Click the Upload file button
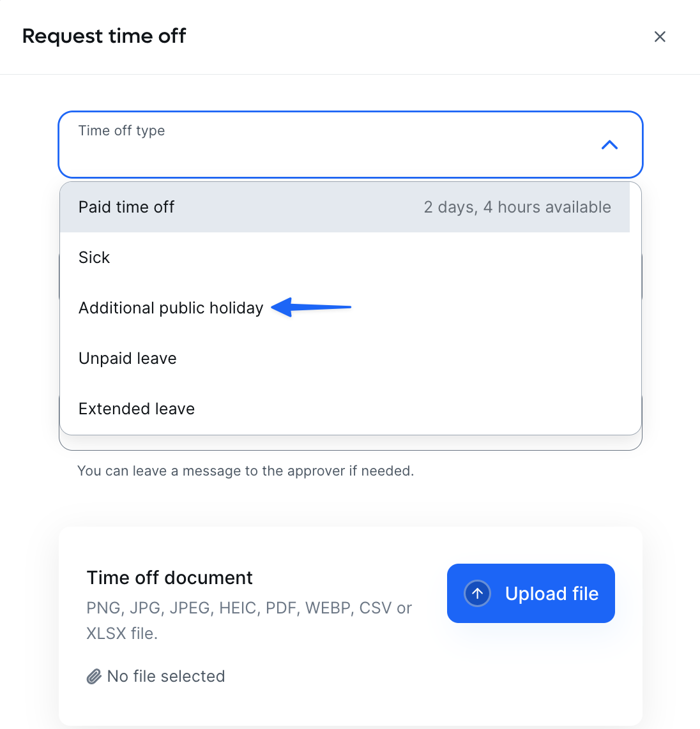The width and height of the screenshot is (700, 729). (x=531, y=593)
